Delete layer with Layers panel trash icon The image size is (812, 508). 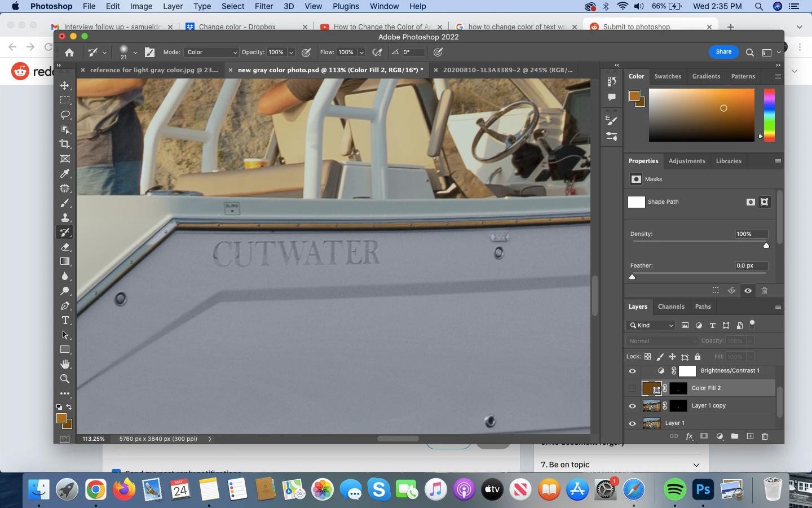765,436
